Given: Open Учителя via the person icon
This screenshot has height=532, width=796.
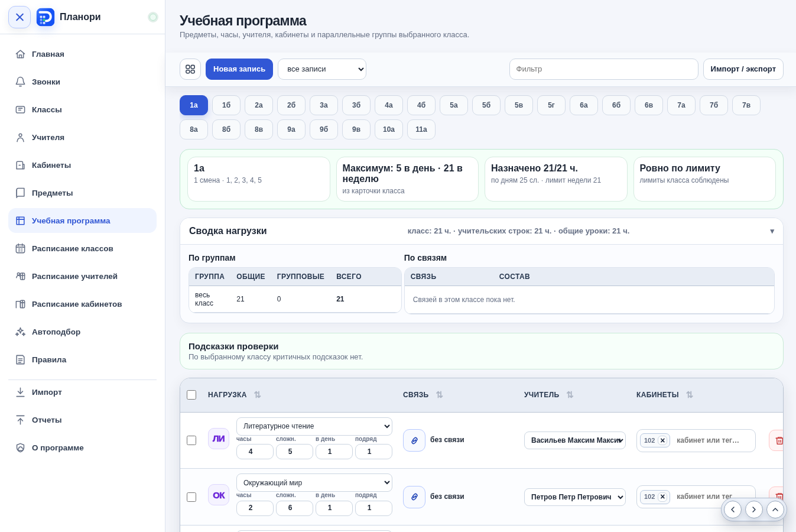Looking at the screenshot, I should (x=20, y=137).
